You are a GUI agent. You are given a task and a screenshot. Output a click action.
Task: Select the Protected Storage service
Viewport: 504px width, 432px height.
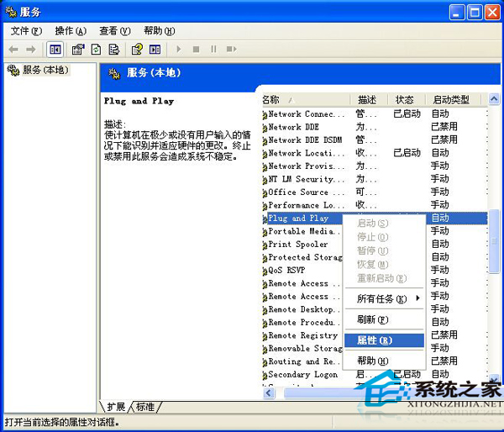302,257
